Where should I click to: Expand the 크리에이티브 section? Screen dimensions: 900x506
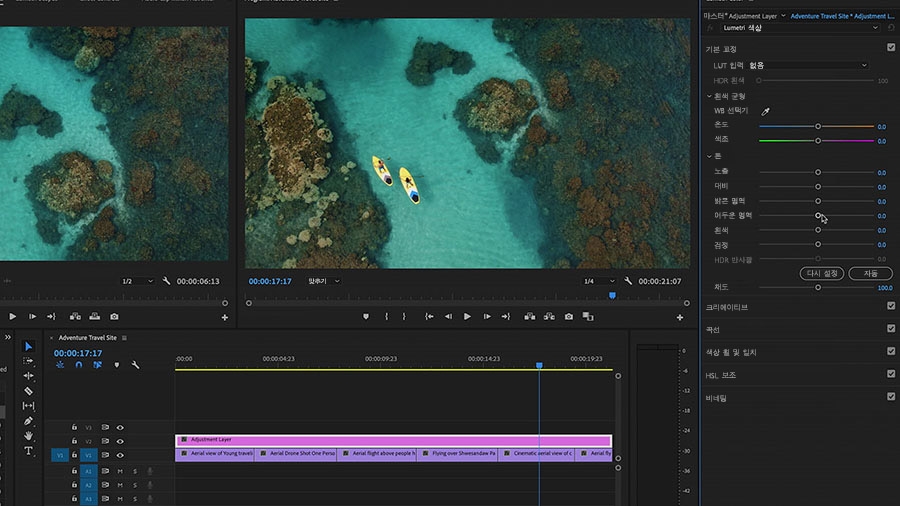[x=727, y=307]
